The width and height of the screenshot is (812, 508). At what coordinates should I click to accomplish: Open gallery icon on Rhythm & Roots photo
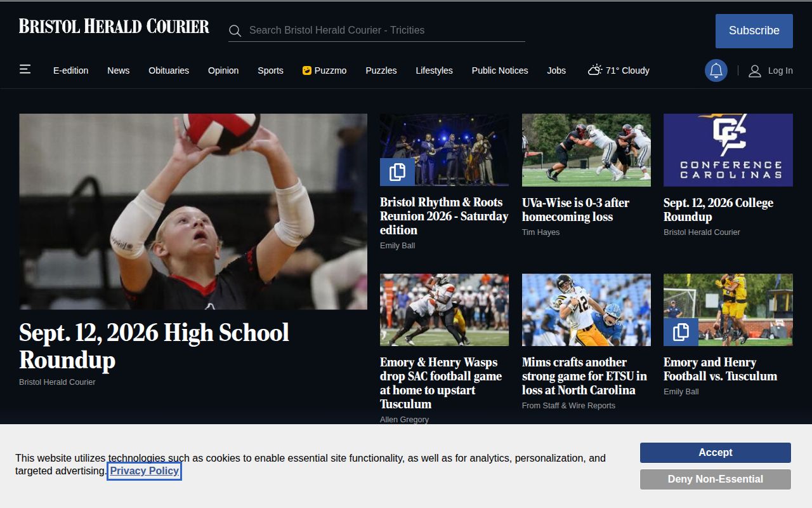click(397, 172)
